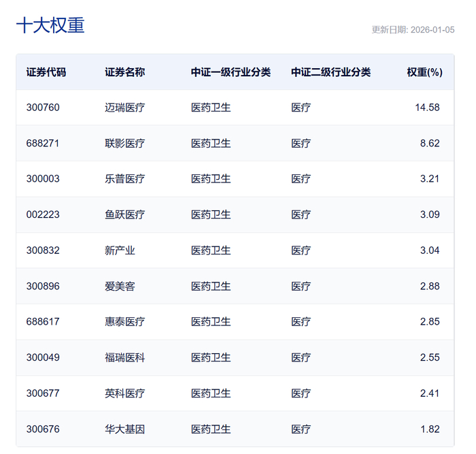Click 医药卫生 in the 新产业 row
The width and height of the screenshot is (476, 454).
click(x=211, y=250)
